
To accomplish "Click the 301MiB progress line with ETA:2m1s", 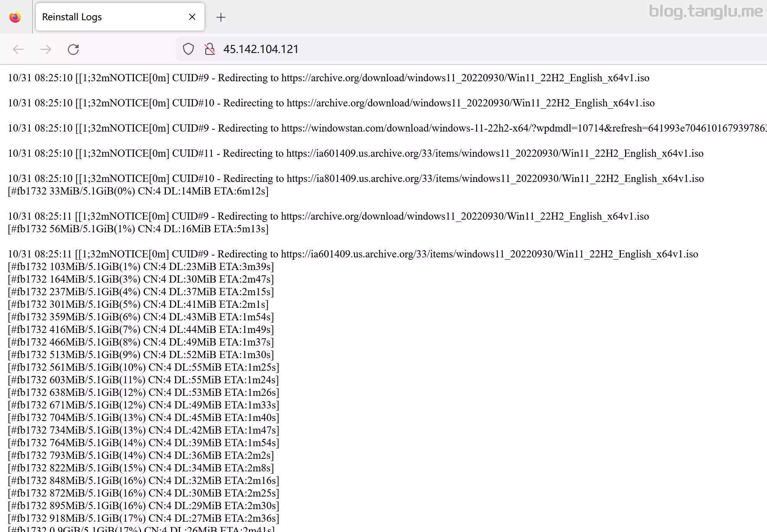I will pos(138,304).
